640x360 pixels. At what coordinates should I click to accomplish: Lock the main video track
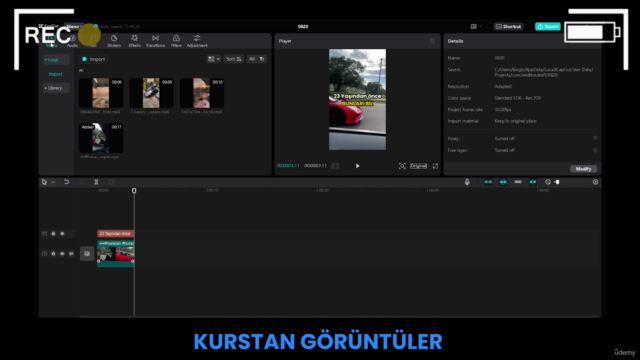point(53,253)
